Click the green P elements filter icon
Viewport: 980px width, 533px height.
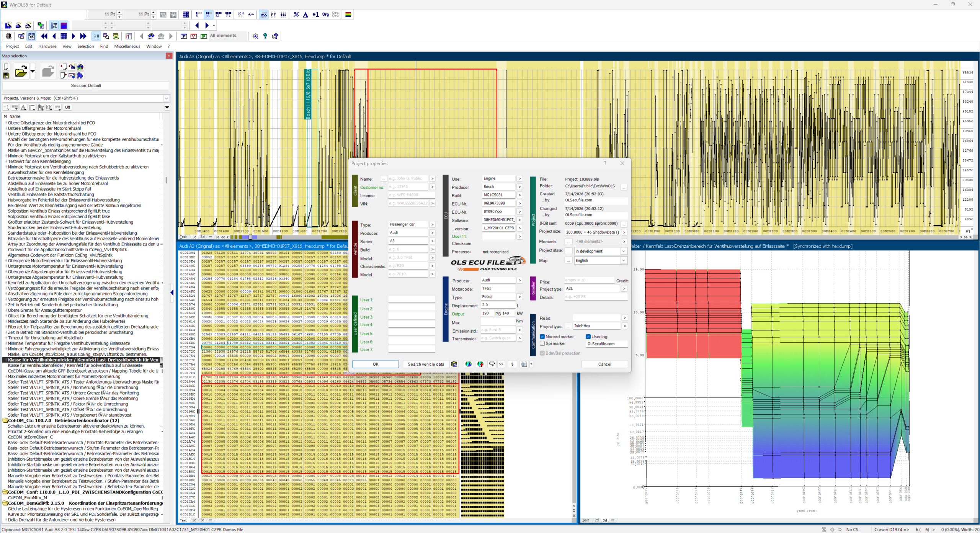pos(204,36)
